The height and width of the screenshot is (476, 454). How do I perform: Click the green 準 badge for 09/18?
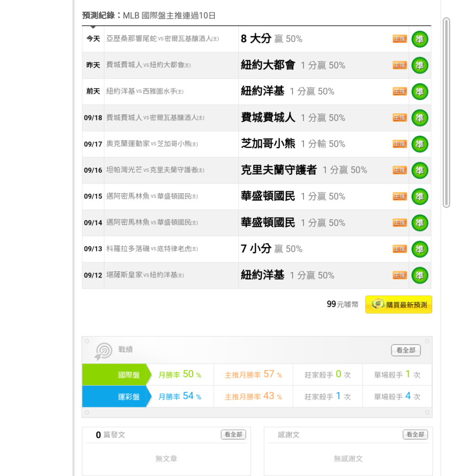pos(420,118)
